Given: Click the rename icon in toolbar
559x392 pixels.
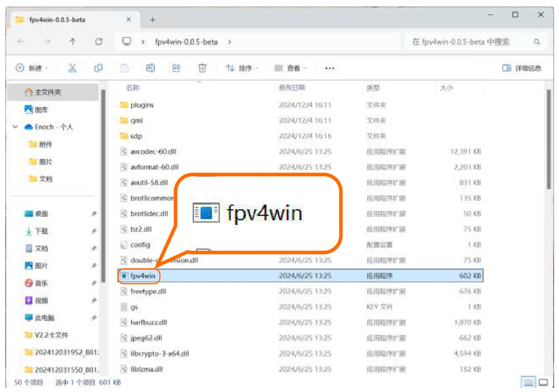Looking at the screenshot, I should pos(150,68).
